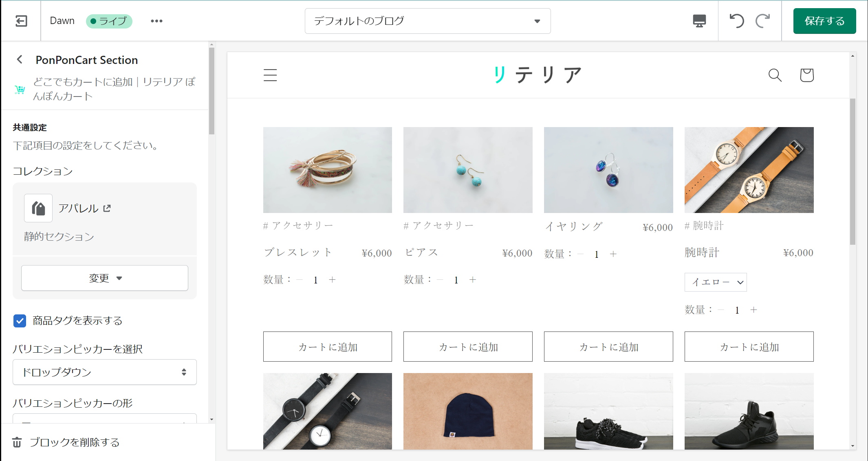This screenshot has width=868, height=461.
Task: Open the shopping cart bag icon
Action: (x=806, y=75)
